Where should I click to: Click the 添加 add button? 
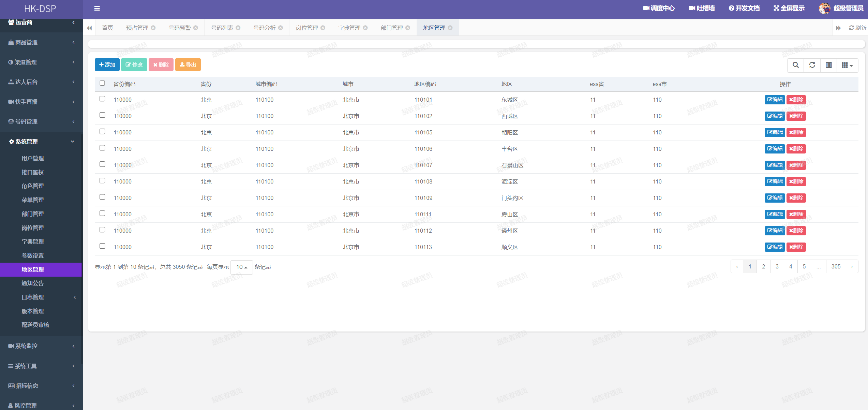coord(107,65)
